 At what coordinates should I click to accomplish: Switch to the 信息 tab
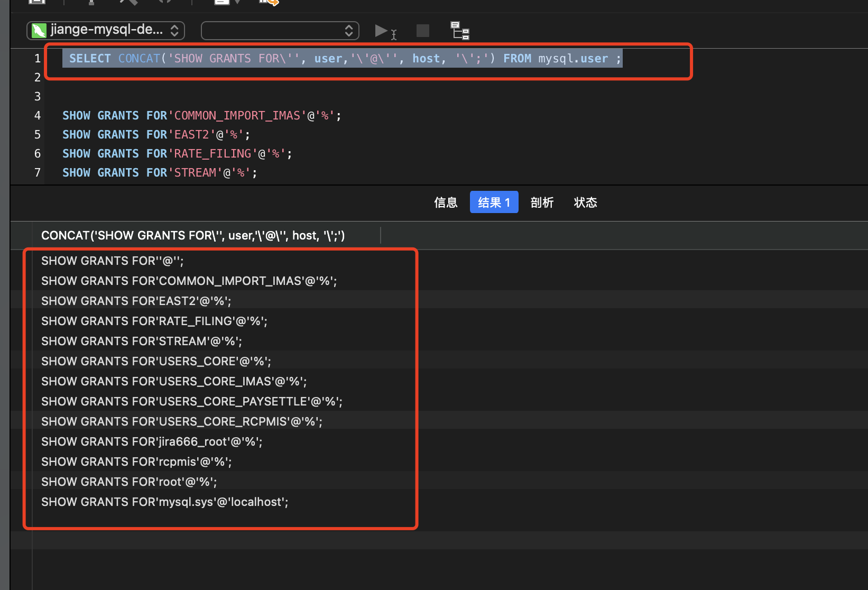(x=446, y=202)
